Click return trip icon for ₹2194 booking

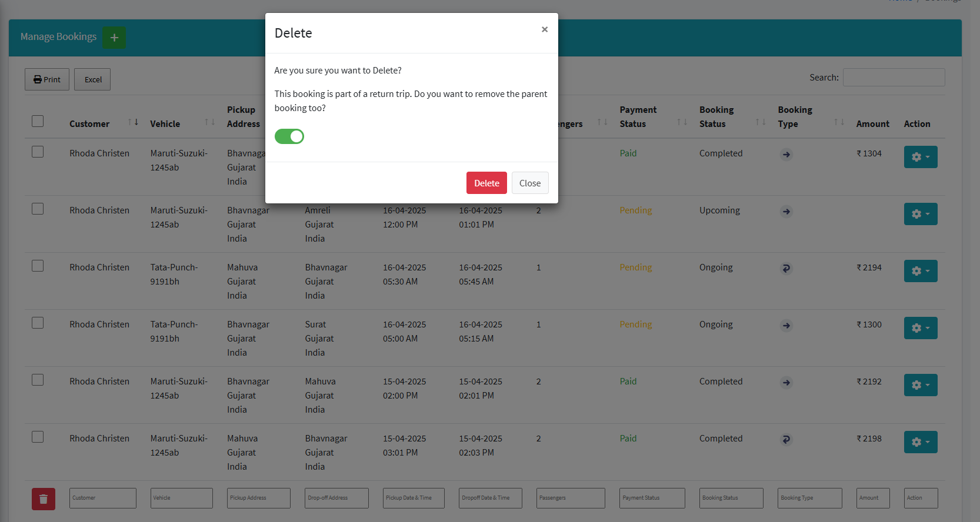coord(786,269)
